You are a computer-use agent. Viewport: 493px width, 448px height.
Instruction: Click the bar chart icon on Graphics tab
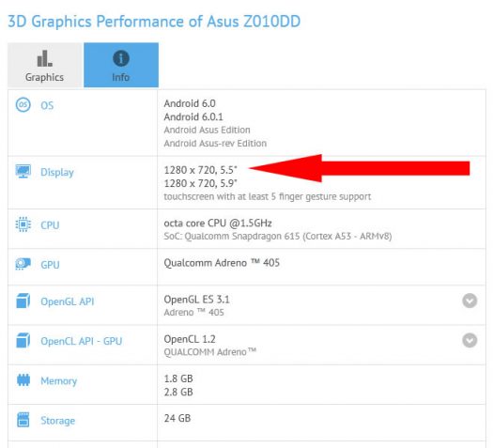coord(45,58)
